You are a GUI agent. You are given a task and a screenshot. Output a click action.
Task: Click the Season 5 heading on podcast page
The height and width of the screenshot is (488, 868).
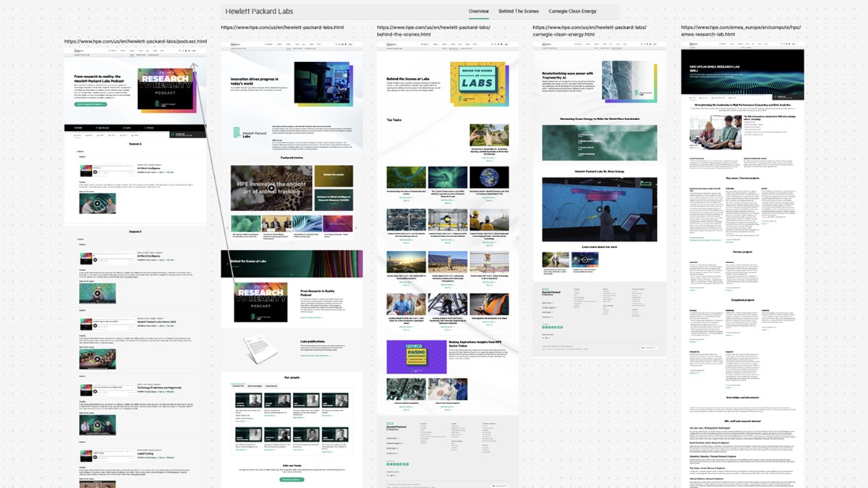pyautogui.click(x=135, y=231)
